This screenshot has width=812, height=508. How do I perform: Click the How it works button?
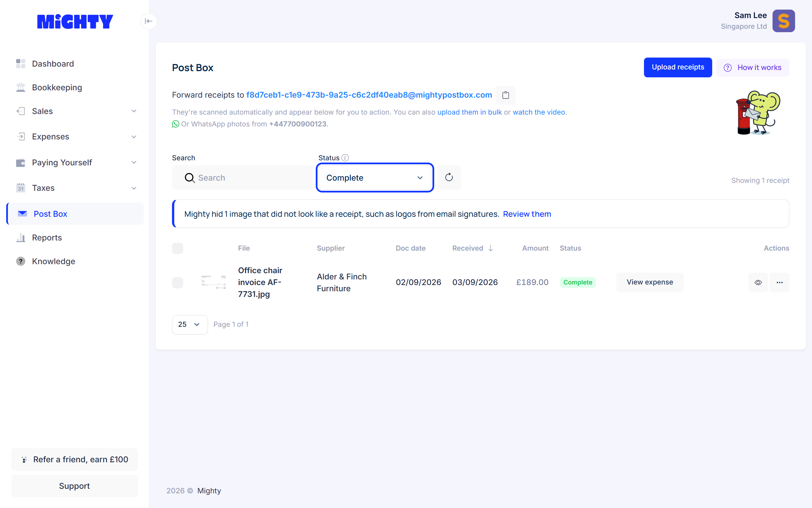point(753,67)
